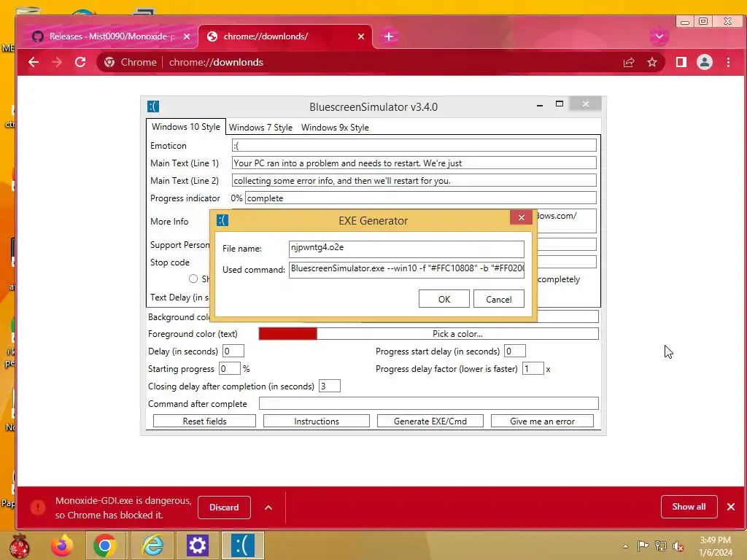747x560 pixels.
Task: Click the Action Center flag icon
Action: pyautogui.click(x=643, y=546)
